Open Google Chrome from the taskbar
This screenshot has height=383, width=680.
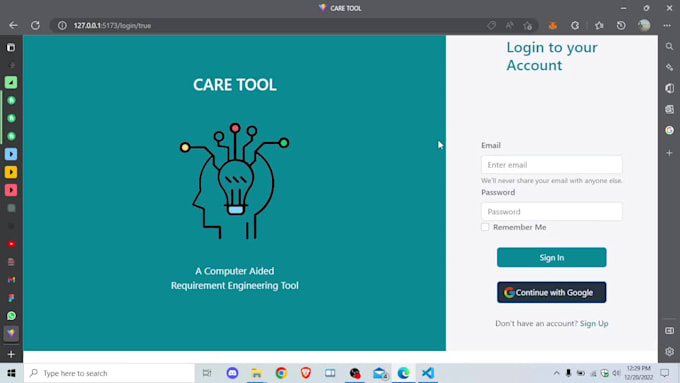[x=281, y=373]
